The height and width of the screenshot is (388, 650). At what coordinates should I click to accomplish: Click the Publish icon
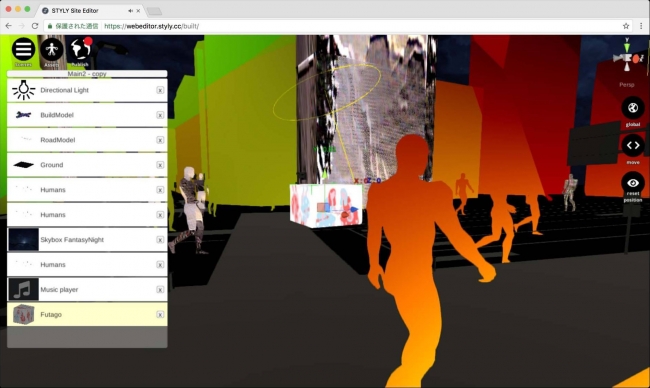point(80,49)
